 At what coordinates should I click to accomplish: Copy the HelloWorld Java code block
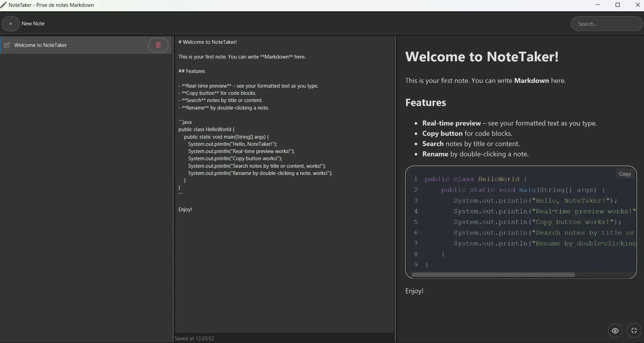[x=625, y=174]
